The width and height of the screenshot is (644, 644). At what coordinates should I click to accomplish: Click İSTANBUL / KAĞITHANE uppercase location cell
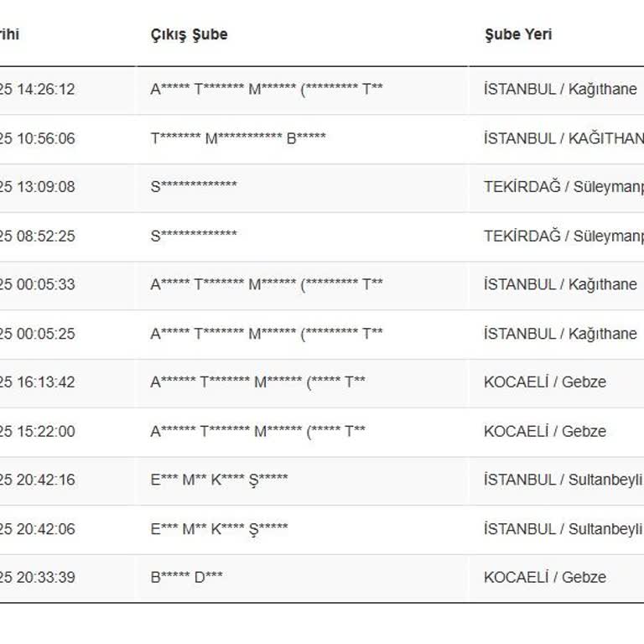pos(563,138)
